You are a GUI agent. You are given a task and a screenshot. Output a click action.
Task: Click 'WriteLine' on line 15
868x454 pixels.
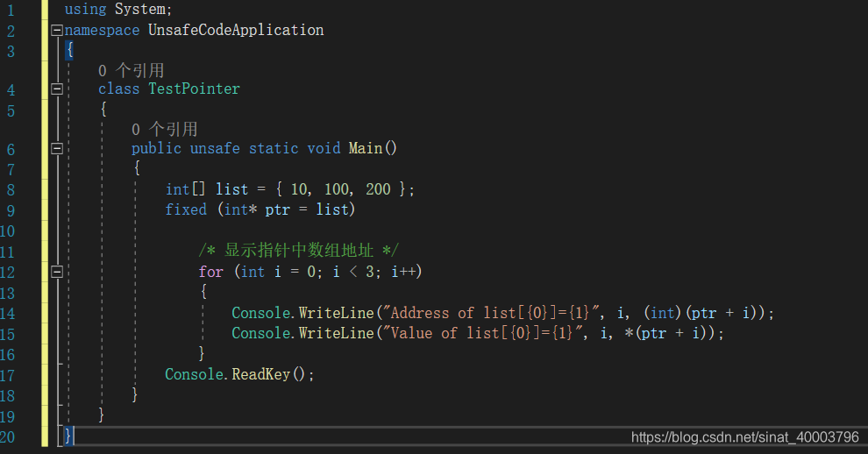click(337, 333)
